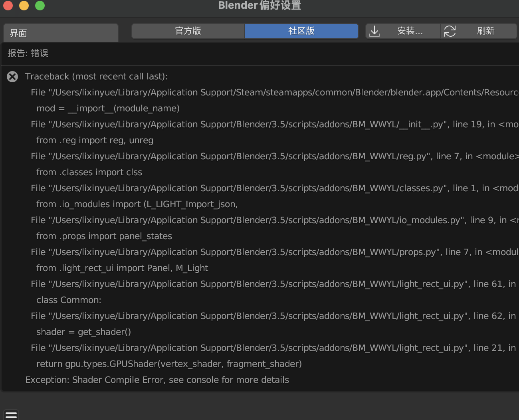Viewport: 519px width, 420px height.
Task: Click the File line for classes.py line 1
Action: (275, 188)
